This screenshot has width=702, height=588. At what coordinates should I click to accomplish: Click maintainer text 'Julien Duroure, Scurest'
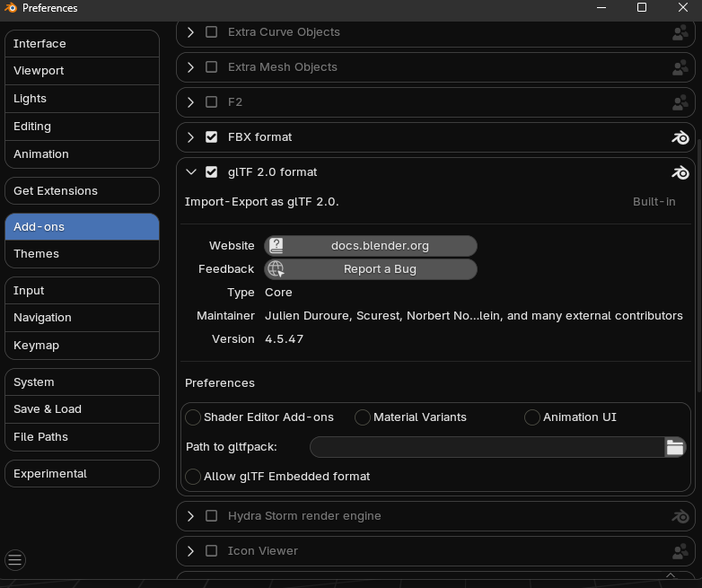point(334,316)
